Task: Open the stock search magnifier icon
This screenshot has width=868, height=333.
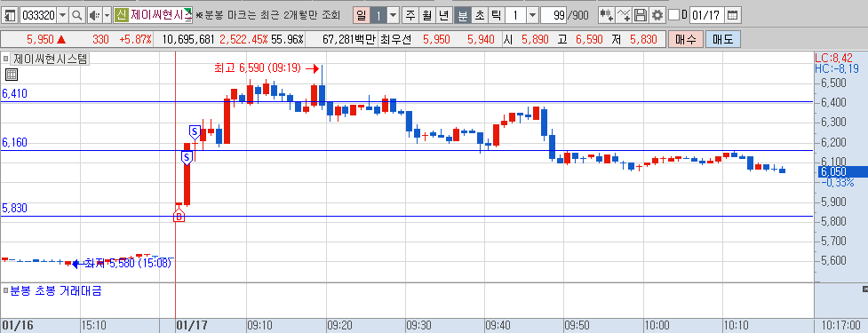Action: 77,15
